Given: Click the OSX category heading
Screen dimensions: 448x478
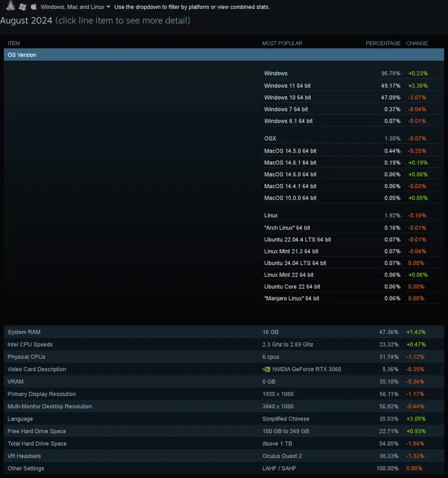Looking at the screenshot, I should coord(270,138).
